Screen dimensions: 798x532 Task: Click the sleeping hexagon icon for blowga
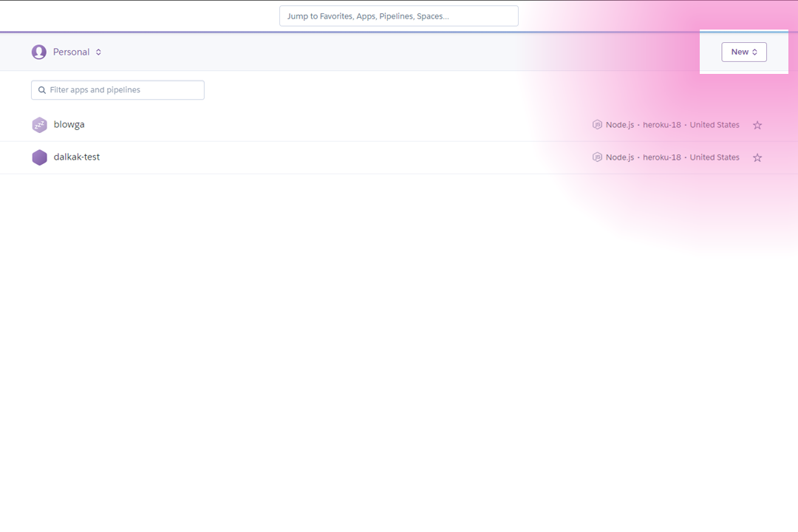(39, 125)
